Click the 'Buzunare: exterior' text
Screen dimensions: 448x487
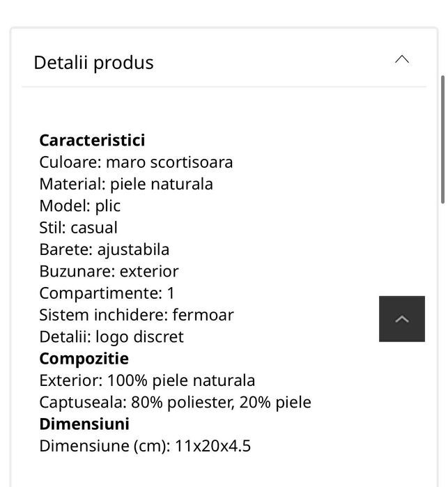[109, 271]
